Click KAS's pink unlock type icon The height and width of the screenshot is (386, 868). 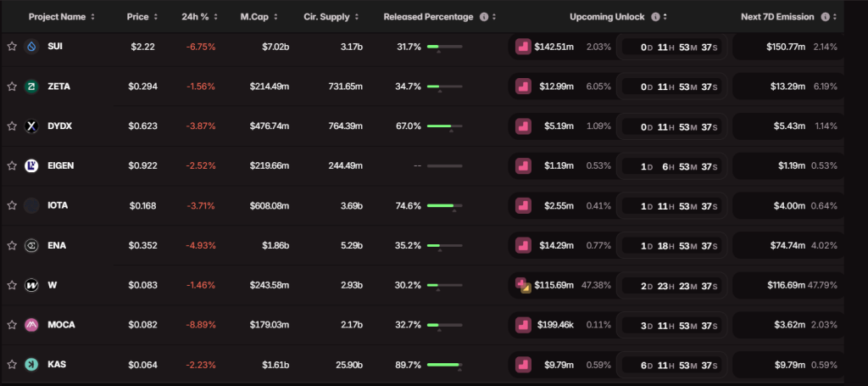(x=523, y=365)
